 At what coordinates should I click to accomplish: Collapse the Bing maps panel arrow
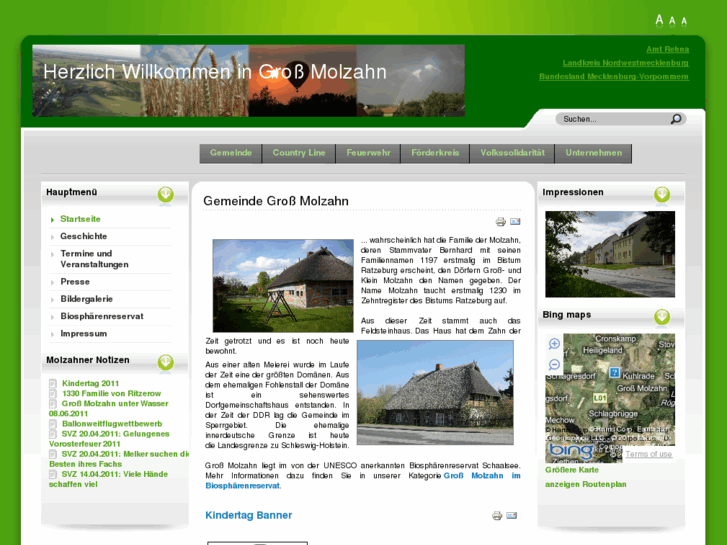(662, 317)
